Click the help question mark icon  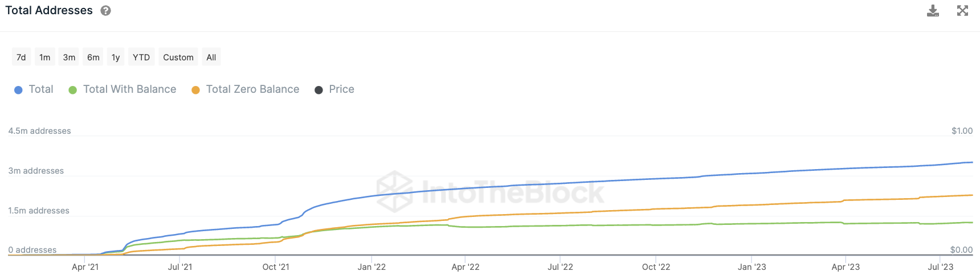coord(106,11)
